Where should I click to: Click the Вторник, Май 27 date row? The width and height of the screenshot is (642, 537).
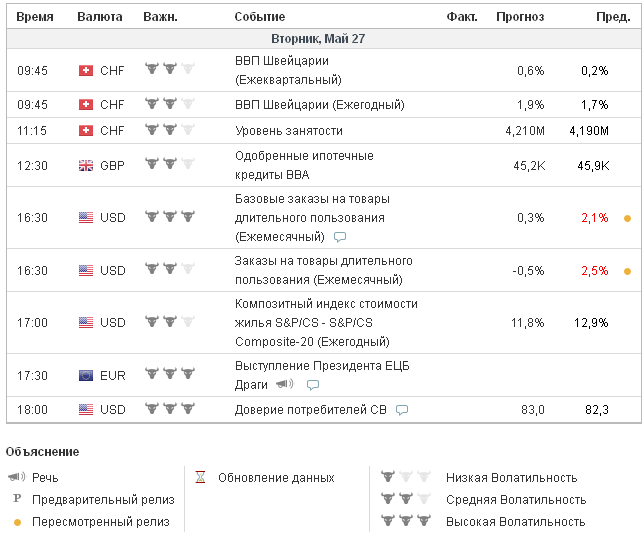tap(318, 39)
